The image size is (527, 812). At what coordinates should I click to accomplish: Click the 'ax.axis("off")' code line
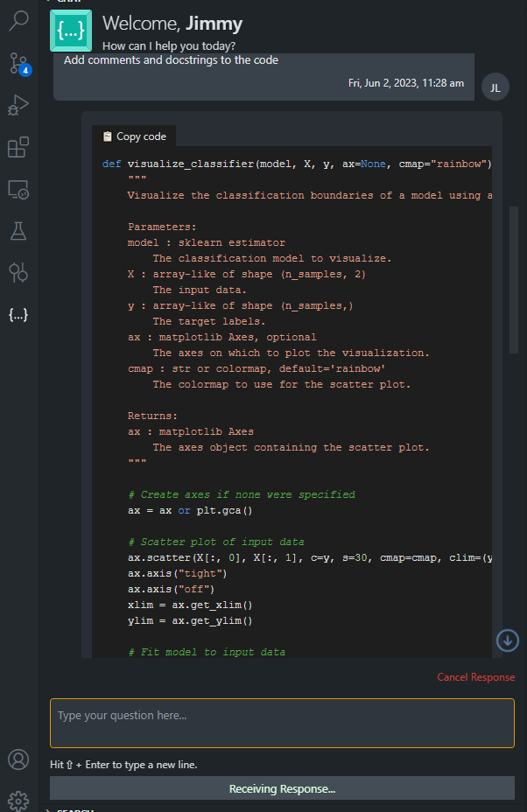tap(171, 589)
